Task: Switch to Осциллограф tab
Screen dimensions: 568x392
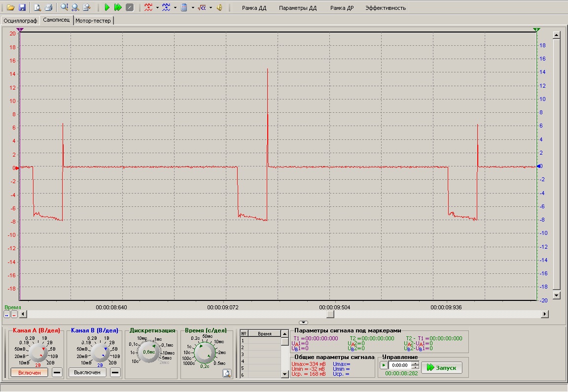Action: [x=20, y=21]
